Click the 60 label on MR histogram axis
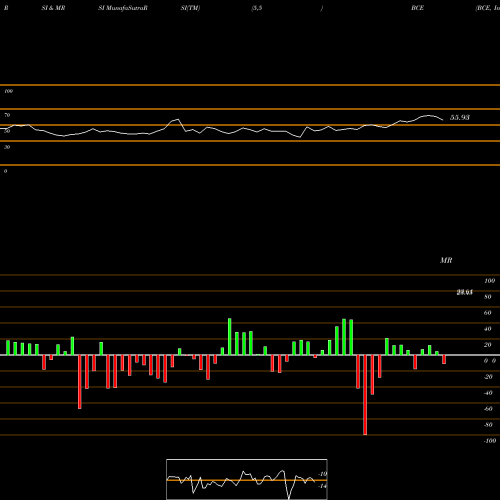Viewport: 500px width, 500px height. click(x=487, y=313)
